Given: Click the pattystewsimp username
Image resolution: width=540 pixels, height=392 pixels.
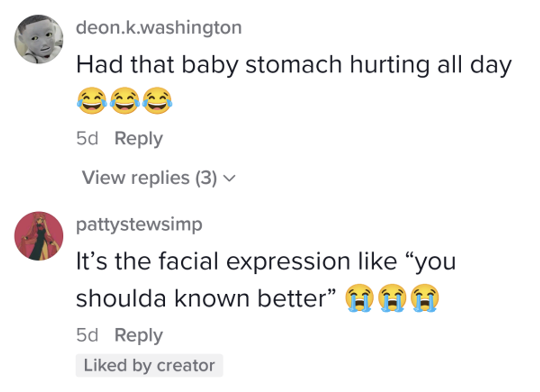Looking at the screenshot, I should 139,224.
